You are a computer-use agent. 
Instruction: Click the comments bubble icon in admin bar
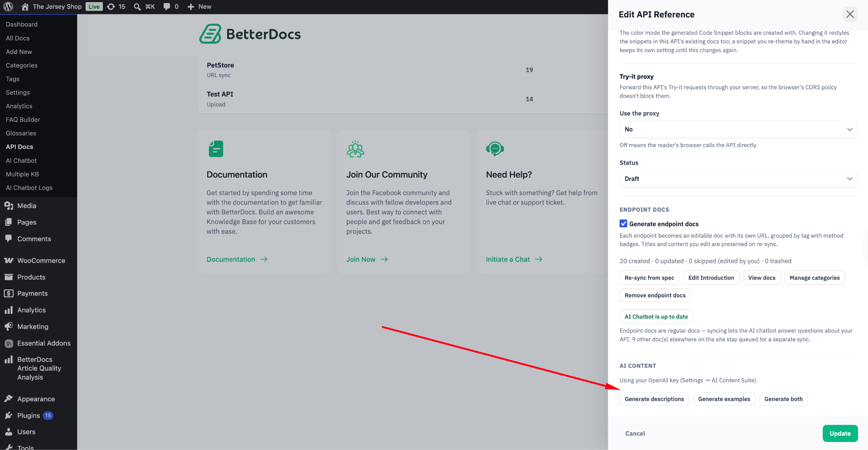(167, 7)
